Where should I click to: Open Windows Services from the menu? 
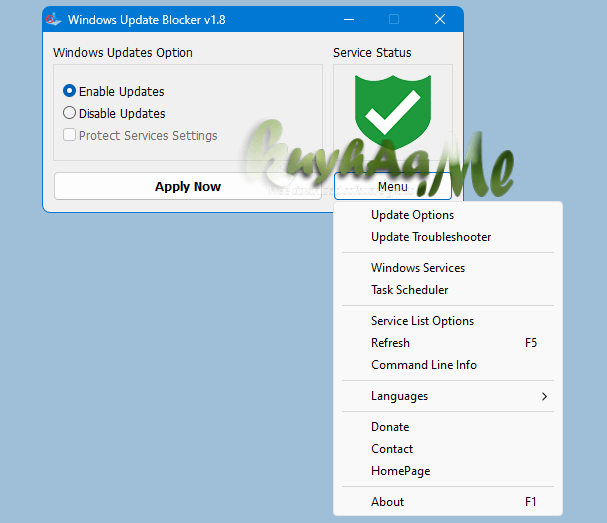[448, 268]
